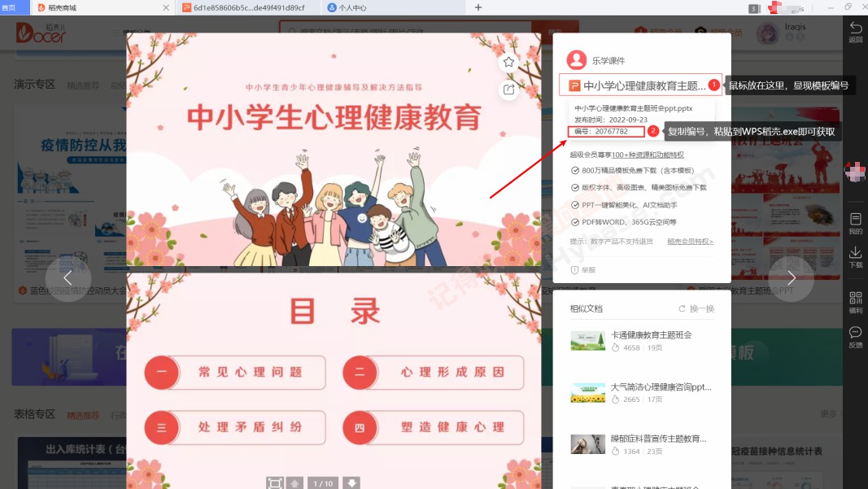Open the 反馈 feedback icon in sidebar
Viewport: 868px width, 489px height.
(x=855, y=338)
